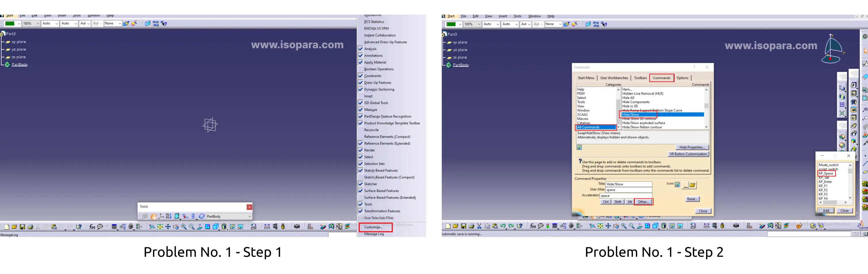Click the Zoom In magnifier in Step 1 toolbar
868x274 pixels.
[x=184, y=227]
